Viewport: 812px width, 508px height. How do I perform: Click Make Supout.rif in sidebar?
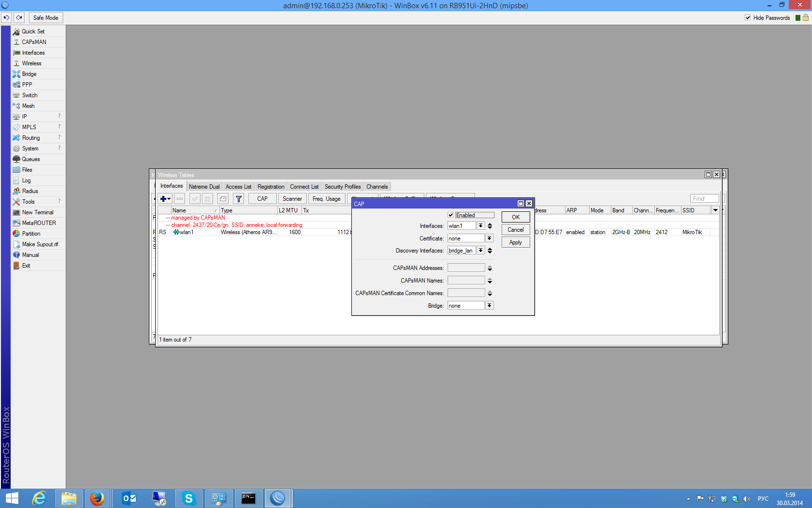point(40,244)
